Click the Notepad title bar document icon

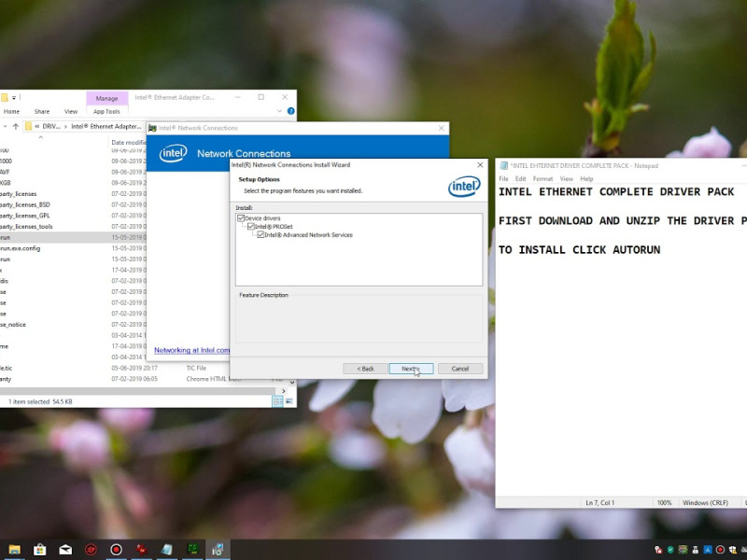(504, 165)
